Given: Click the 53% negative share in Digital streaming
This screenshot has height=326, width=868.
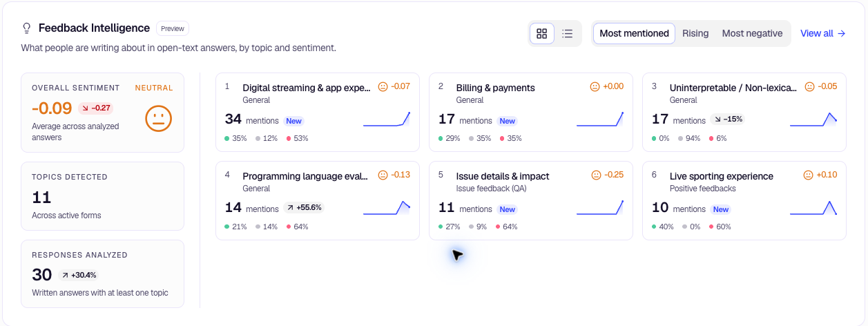Looking at the screenshot, I should [x=297, y=138].
